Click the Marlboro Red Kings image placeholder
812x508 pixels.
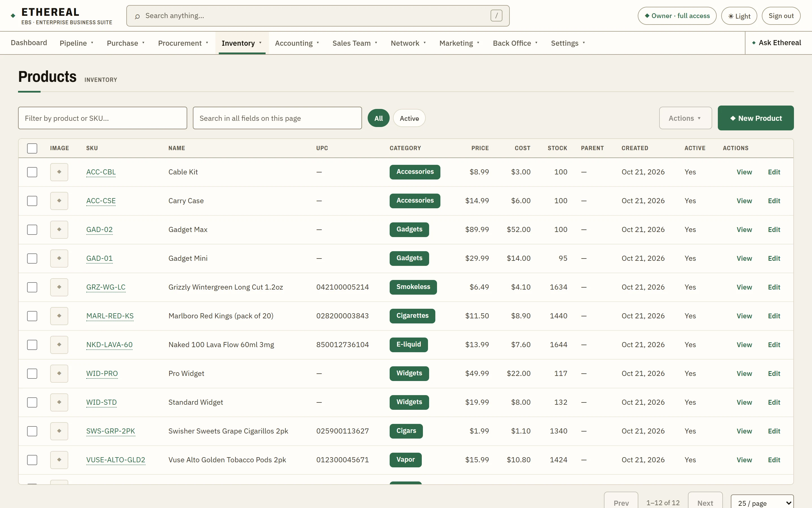(59, 316)
